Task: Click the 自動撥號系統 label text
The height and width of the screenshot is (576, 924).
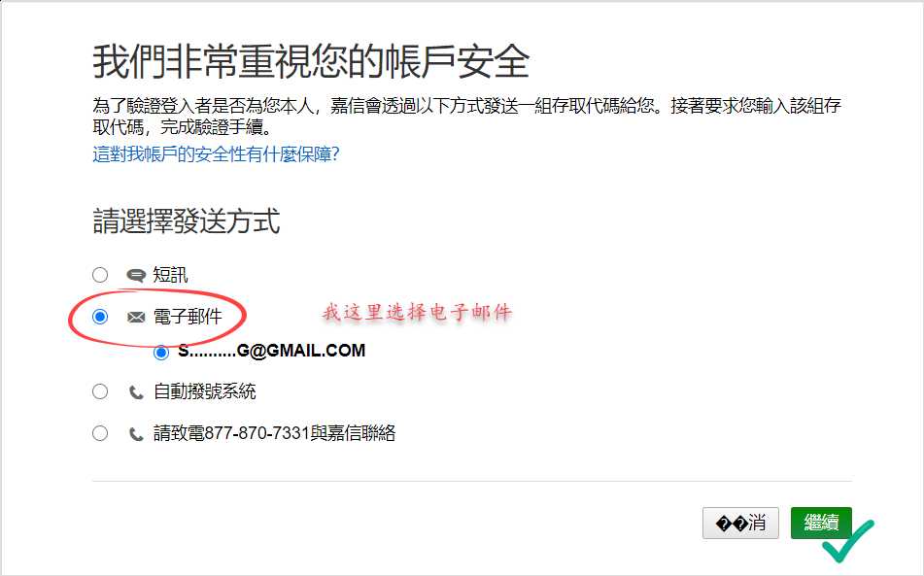Action: tap(204, 391)
